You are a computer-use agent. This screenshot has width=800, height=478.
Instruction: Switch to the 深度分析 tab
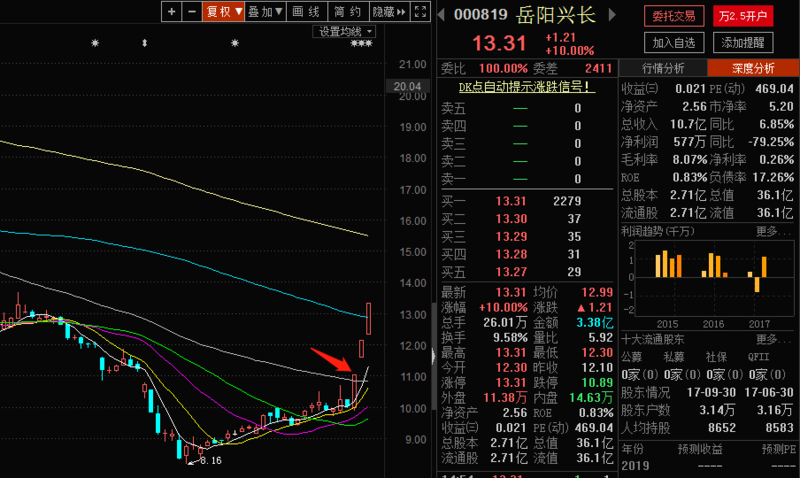coord(753,68)
